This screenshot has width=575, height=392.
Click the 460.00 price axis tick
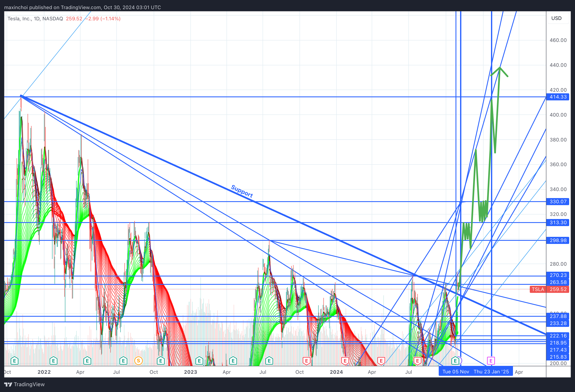tap(558, 40)
